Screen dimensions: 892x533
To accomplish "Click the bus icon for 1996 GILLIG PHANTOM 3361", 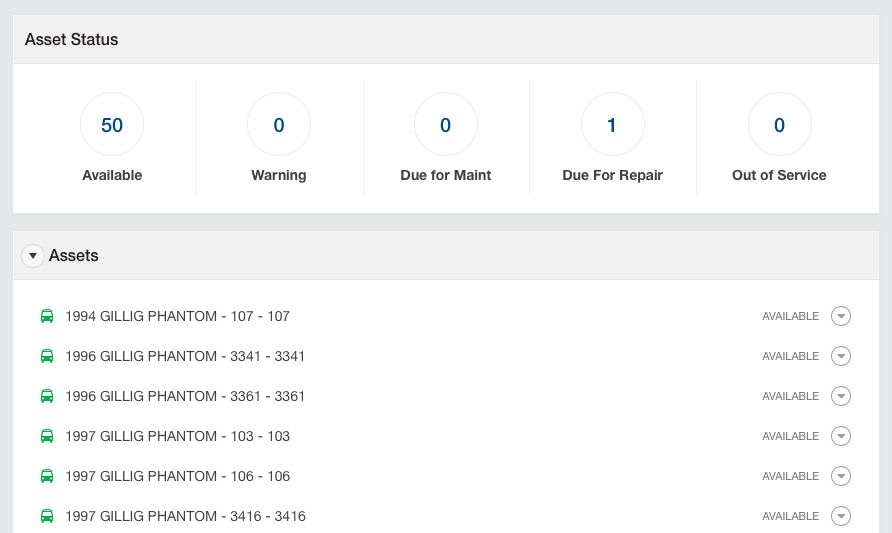I will tap(47, 396).
